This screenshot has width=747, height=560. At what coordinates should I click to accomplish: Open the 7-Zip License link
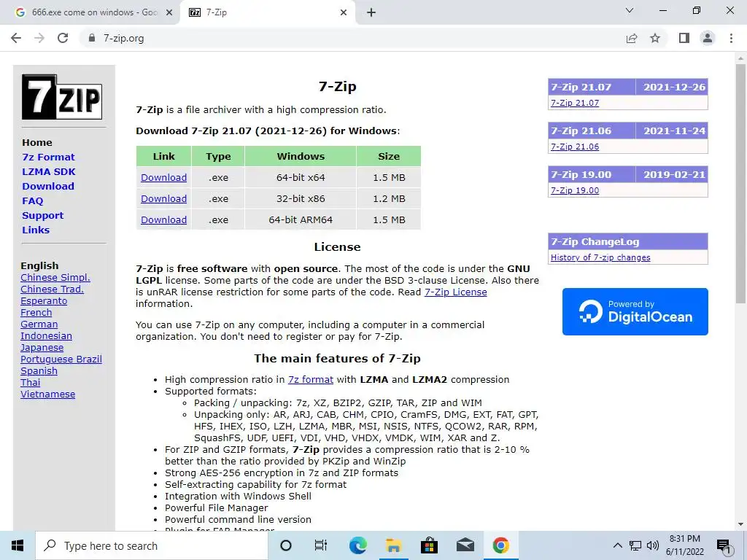pos(455,292)
